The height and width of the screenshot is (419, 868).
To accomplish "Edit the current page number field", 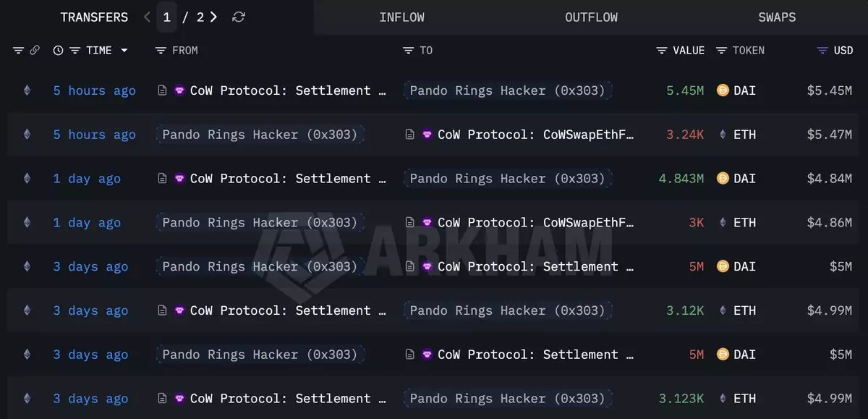I will click(166, 17).
